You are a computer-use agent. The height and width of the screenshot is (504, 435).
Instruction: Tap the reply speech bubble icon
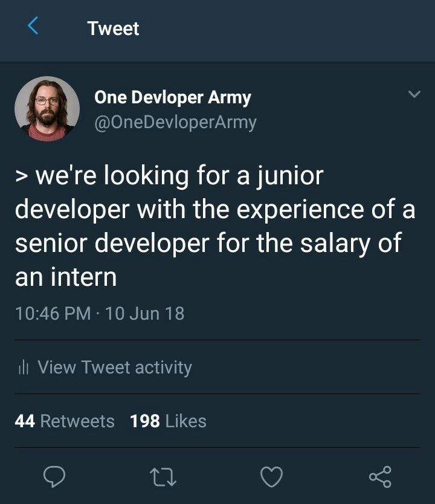(x=55, y=477)
